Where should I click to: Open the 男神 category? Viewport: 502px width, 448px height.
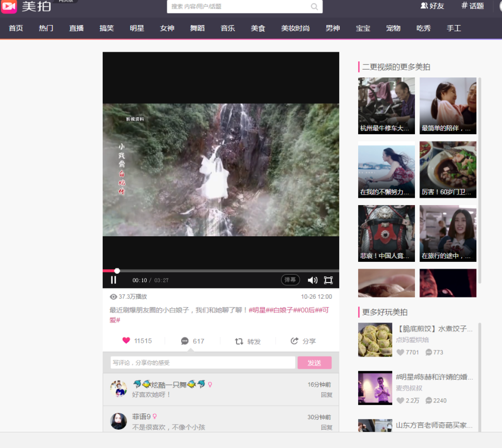pos(332,28)
